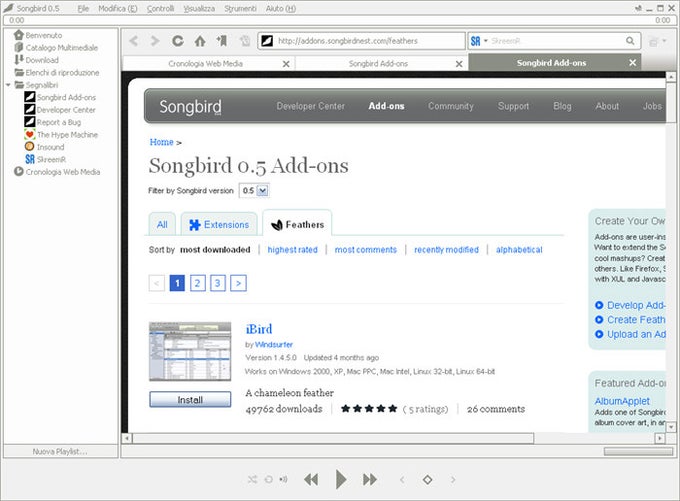This screenshot has height=501, width=680.
Task: Reload the current web page
Action: (177, 41)
